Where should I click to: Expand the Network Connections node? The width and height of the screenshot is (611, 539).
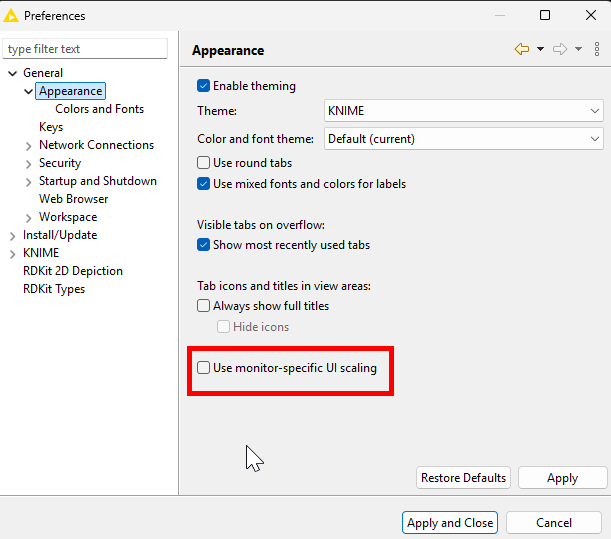click(x=28, y=146)
